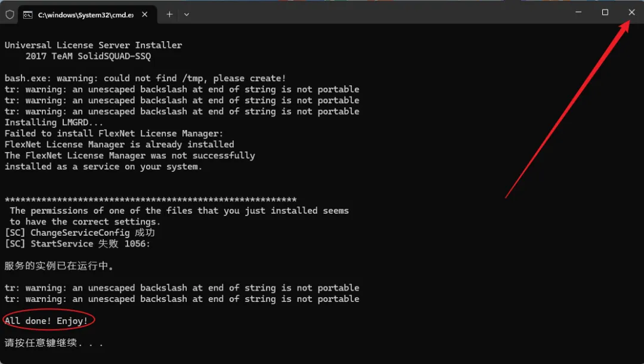The image size is (644, 364).
Task: Expand the new tab profile dropdown chevron
Action: pyautogui.click(x=187, y=14)
